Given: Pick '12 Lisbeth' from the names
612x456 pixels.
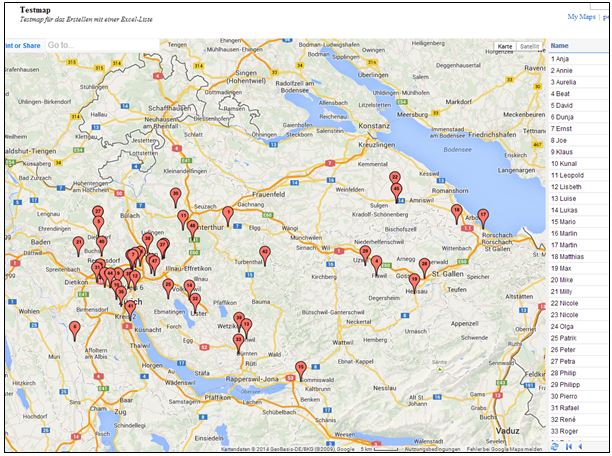Looking at the screenshot, I should 579,187.
